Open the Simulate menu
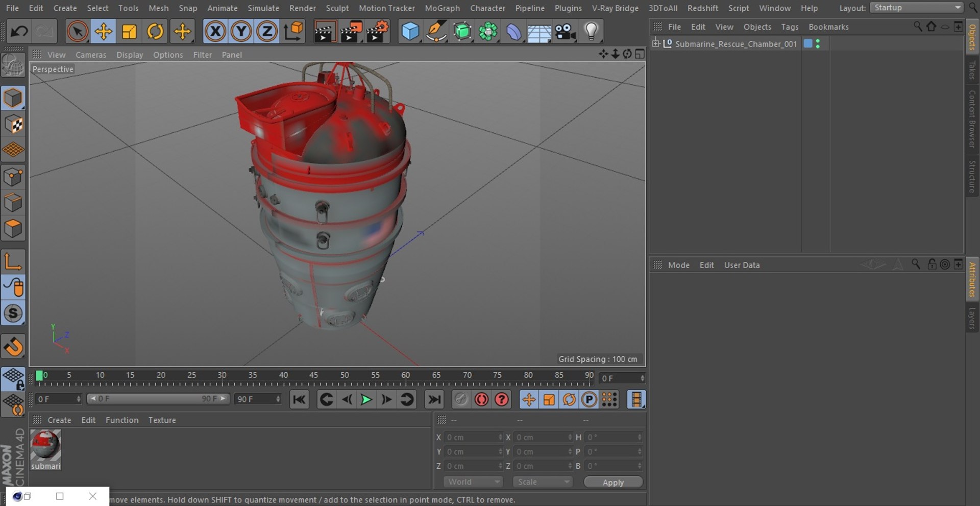 [x=263, y=8]
